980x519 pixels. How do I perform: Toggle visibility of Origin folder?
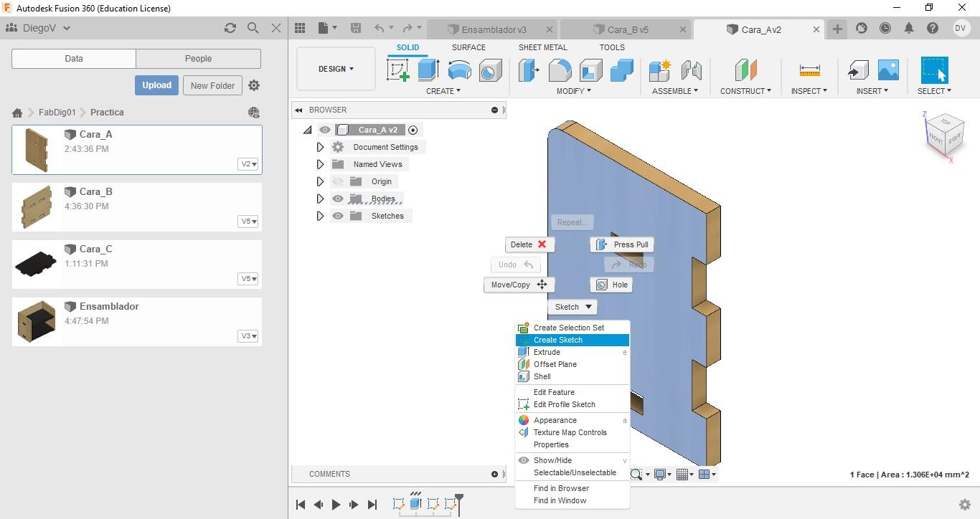tap(338, 181)
